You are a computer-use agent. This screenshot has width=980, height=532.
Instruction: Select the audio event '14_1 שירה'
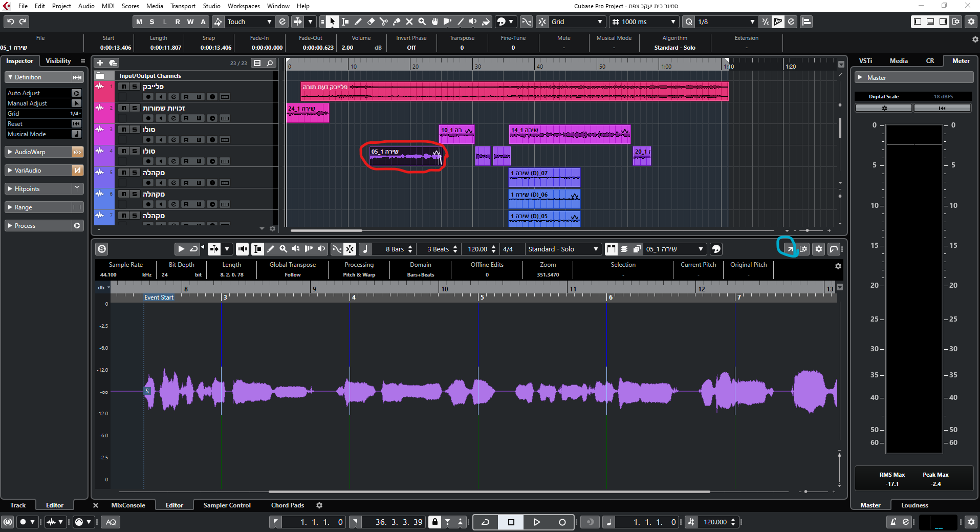(570, 135)
